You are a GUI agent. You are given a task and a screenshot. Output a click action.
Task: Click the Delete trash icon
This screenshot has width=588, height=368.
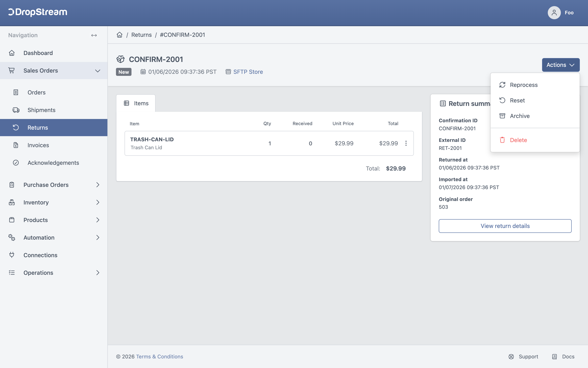click(502, 140)
